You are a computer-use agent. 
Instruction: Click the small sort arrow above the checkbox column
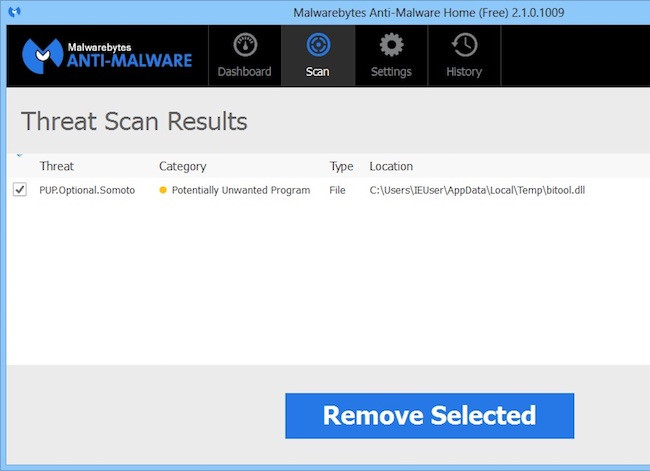click(x=19, y=155)
